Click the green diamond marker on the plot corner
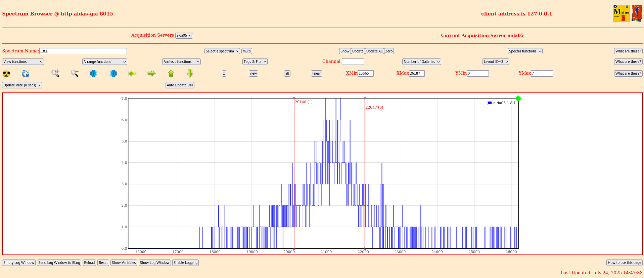 [518, 98]
